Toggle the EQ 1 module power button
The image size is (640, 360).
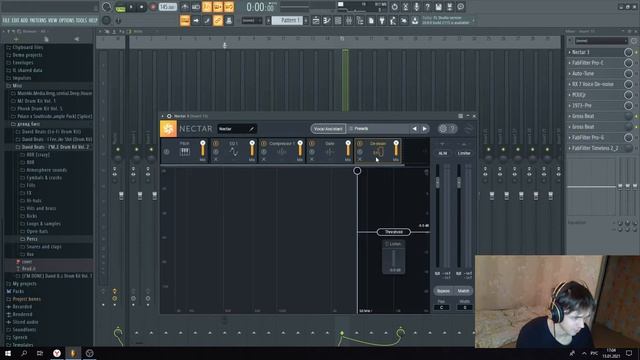tap(216, 144)
